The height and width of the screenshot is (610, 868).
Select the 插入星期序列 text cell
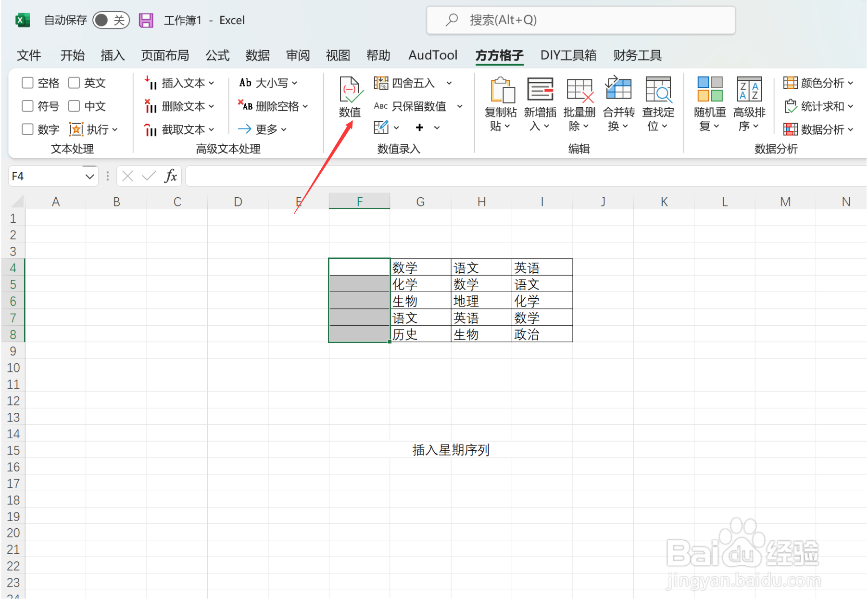[x=451, y=450]
